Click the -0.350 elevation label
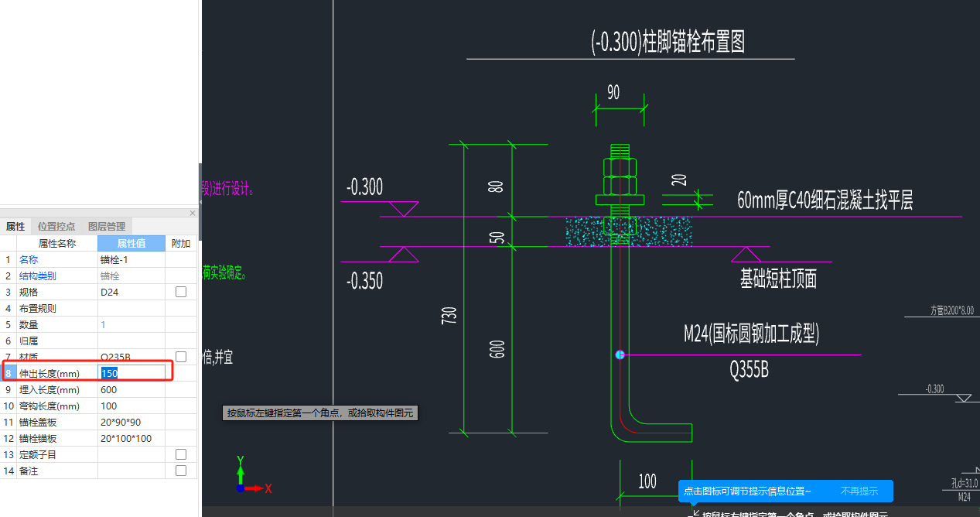980x517 pixels. 364,280
